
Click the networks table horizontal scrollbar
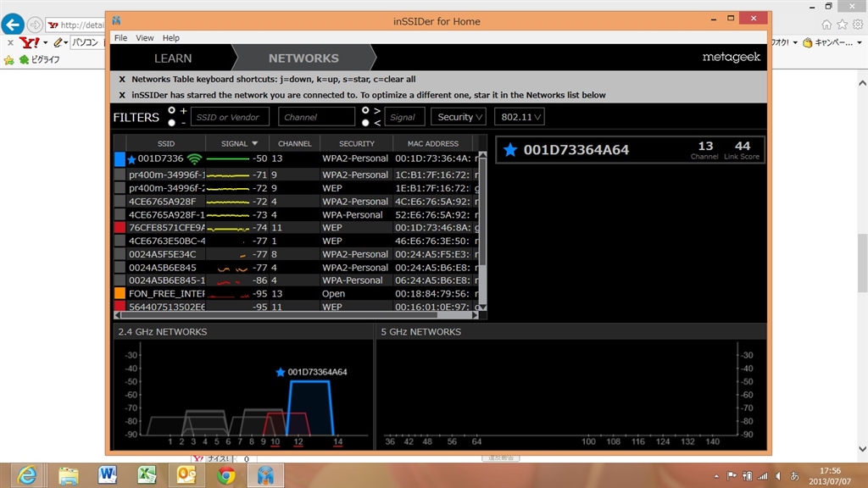pos(279,315)
